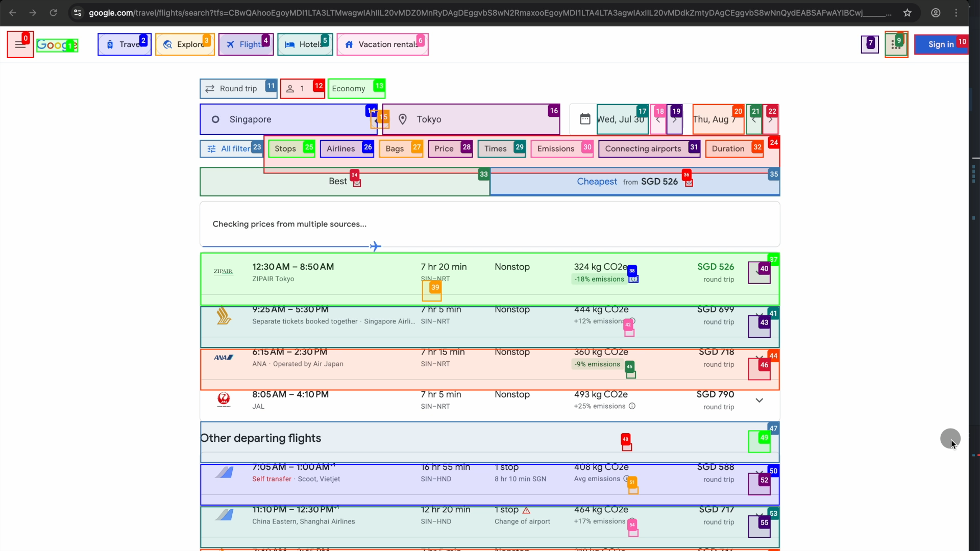Image resolution: width=980 pixels, height=551 pixels.
Task: Go to next return date
Action: (770, 119)
